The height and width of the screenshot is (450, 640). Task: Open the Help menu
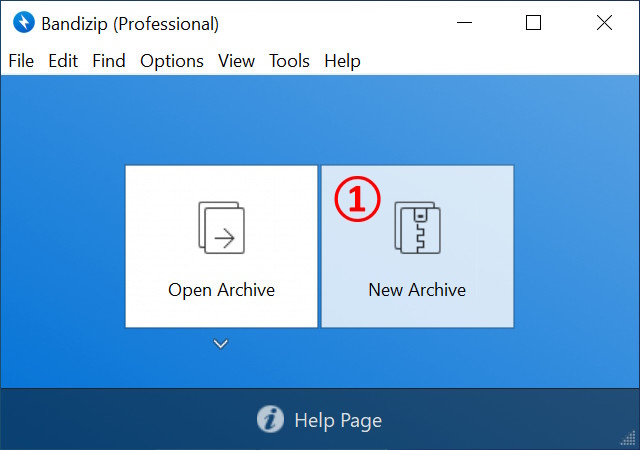click(x=342, y=61)
